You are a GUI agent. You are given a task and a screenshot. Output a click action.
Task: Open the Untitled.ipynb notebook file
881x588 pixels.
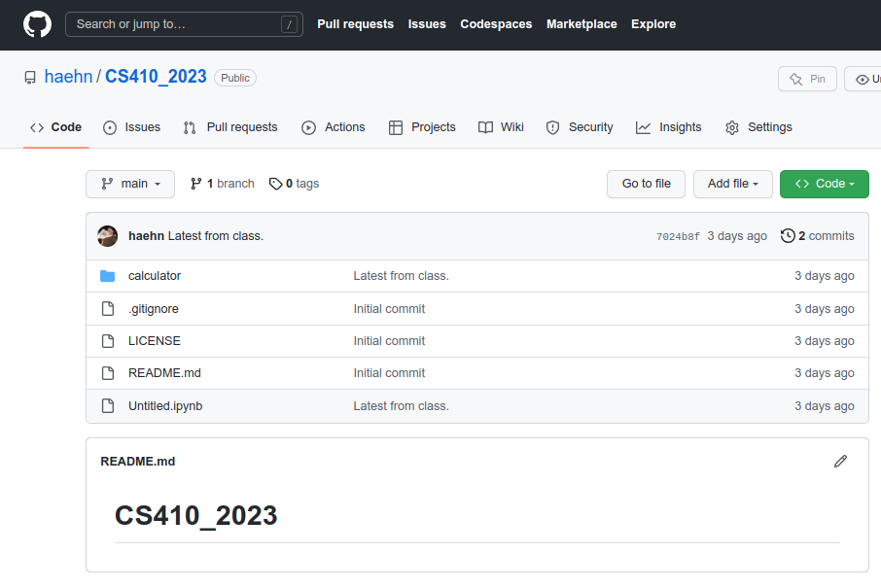(165, 406)
